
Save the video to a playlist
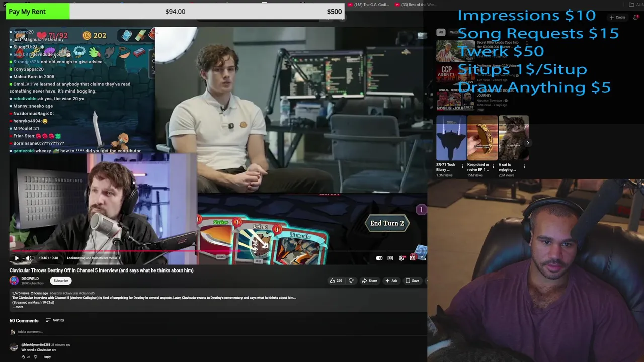(412, 281)
